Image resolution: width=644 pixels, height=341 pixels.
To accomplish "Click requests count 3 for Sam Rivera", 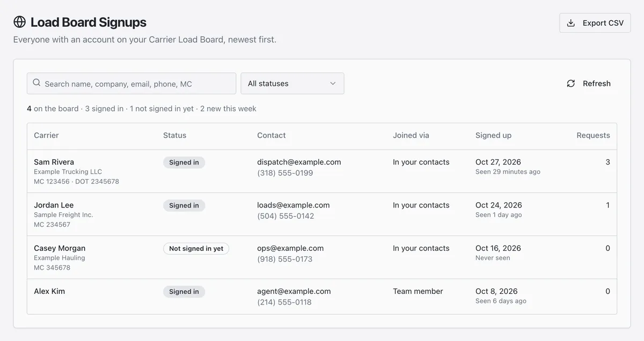I will (608, 162).
